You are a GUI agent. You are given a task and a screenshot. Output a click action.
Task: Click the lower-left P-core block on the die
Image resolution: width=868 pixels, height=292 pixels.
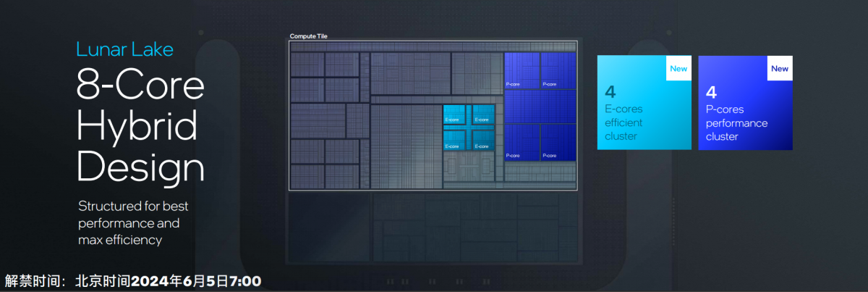[522, 141]
